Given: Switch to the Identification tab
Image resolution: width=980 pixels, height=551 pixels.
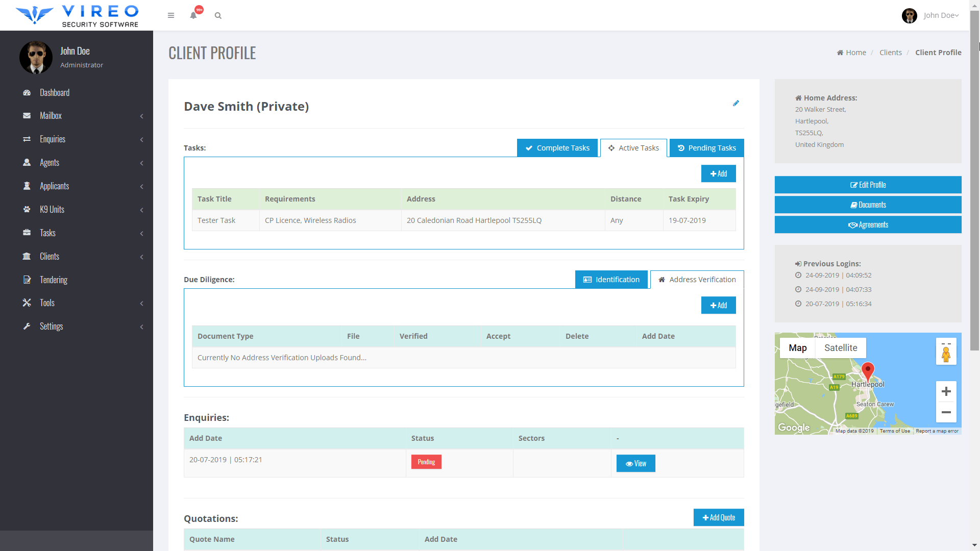Looking at the screenshot, I should click(x=611, y=280).
